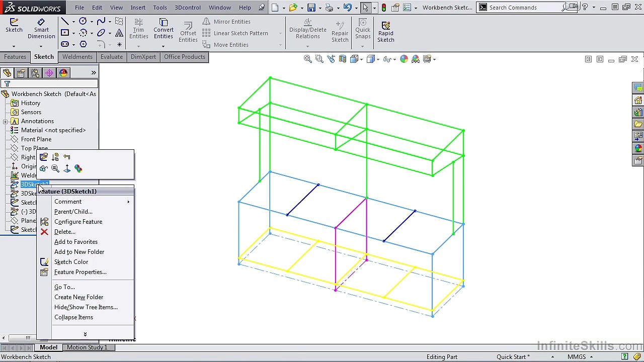Click Zoom to Selection in context toolbar
The width and height of the screenshot is (644, 362).
pos(55,168)
